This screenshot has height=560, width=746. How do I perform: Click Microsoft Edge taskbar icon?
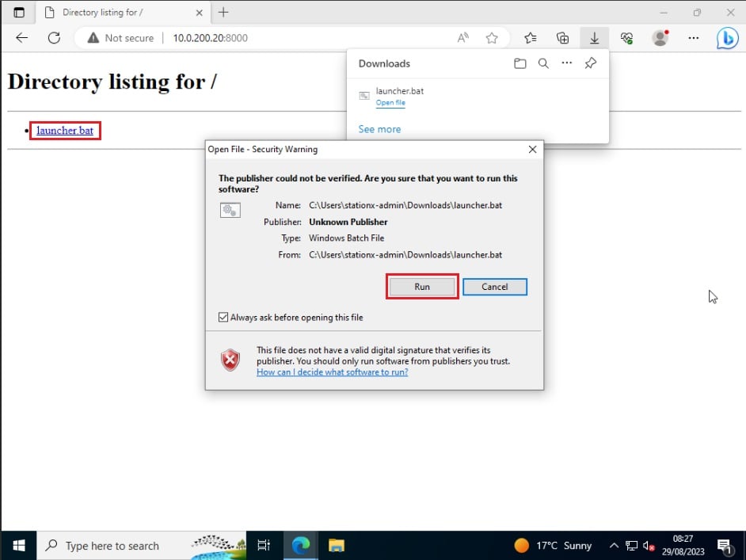pyautogui.click(x=301, y=545)
